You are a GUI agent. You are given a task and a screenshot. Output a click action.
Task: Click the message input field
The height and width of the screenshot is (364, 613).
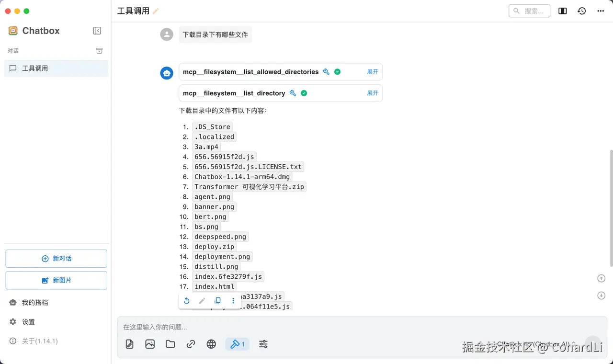[362, 327]
